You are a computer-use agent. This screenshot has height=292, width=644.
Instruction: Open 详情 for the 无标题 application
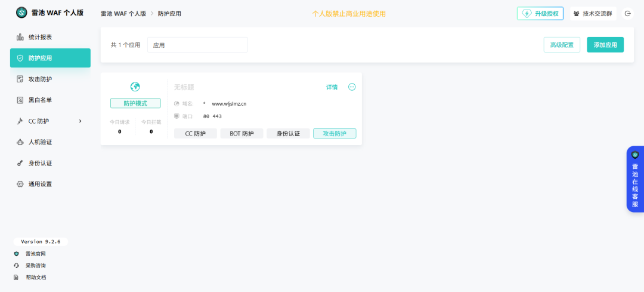[332, 87]
